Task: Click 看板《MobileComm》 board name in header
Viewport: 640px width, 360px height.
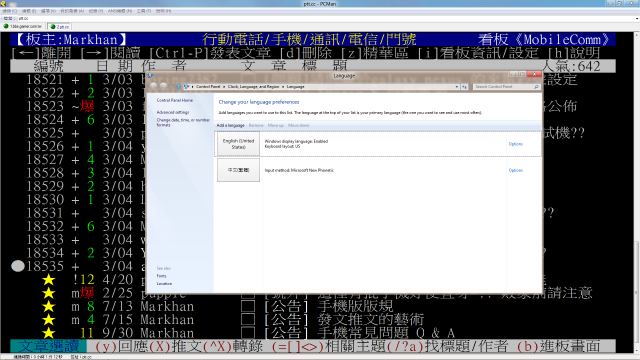Action: (544, 40)
